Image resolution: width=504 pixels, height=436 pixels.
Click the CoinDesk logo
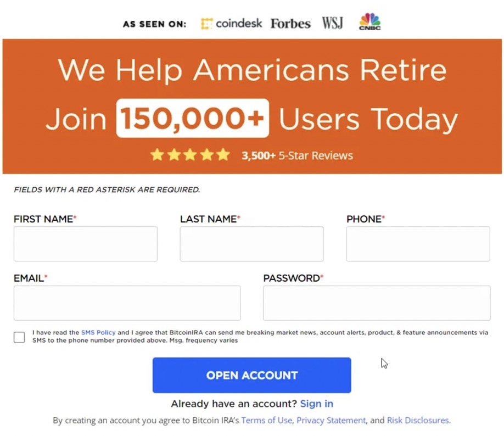tap(231, 24)
